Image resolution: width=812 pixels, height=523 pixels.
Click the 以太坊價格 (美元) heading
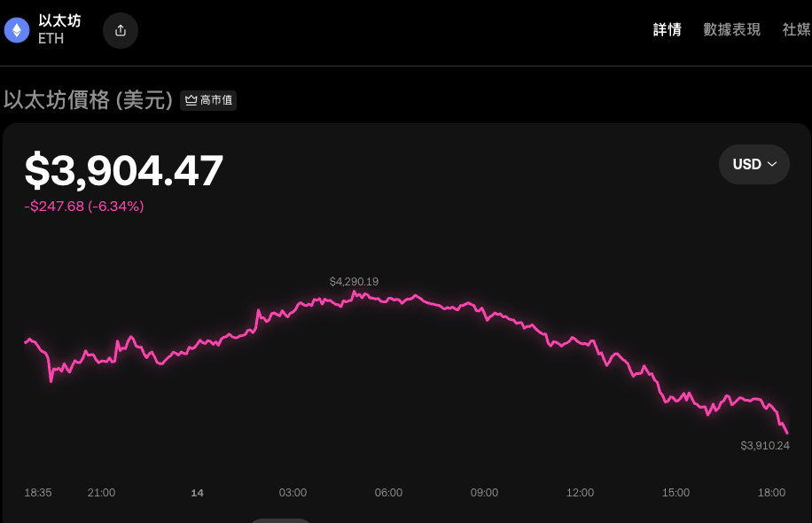click(x=89, y=100)
